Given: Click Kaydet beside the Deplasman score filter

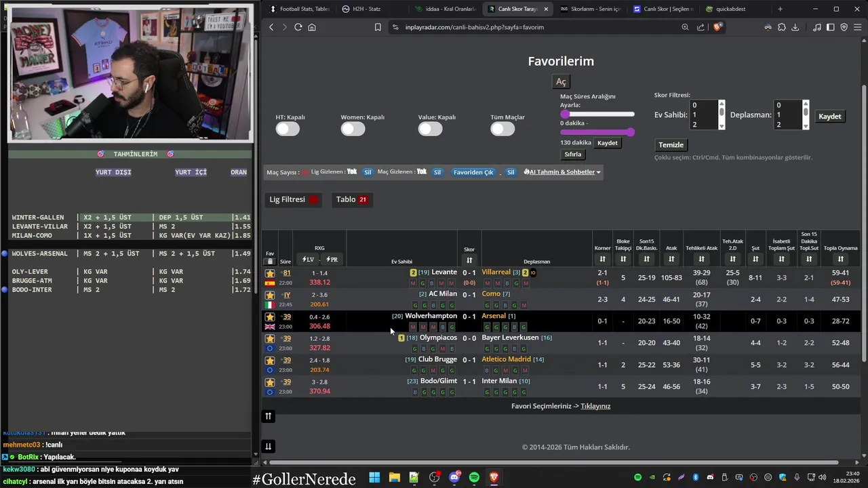Looking at the screenshot, I should point(829,117).
